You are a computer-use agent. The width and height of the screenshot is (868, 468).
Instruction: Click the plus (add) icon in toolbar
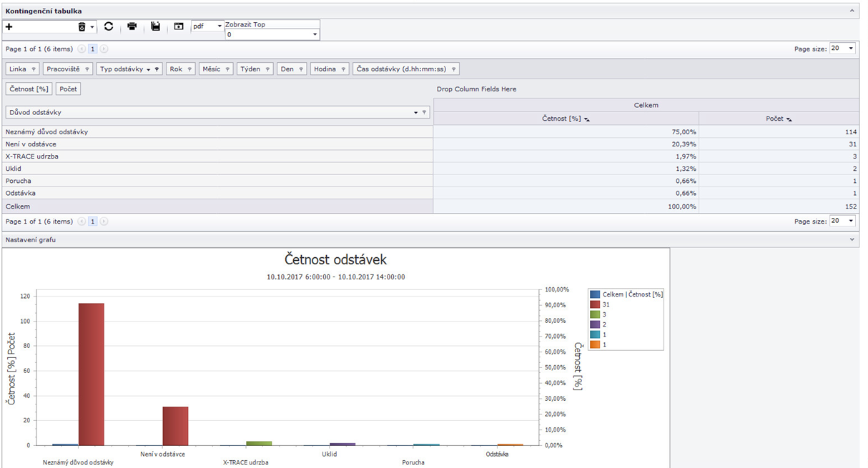click(x=9, y=26)
